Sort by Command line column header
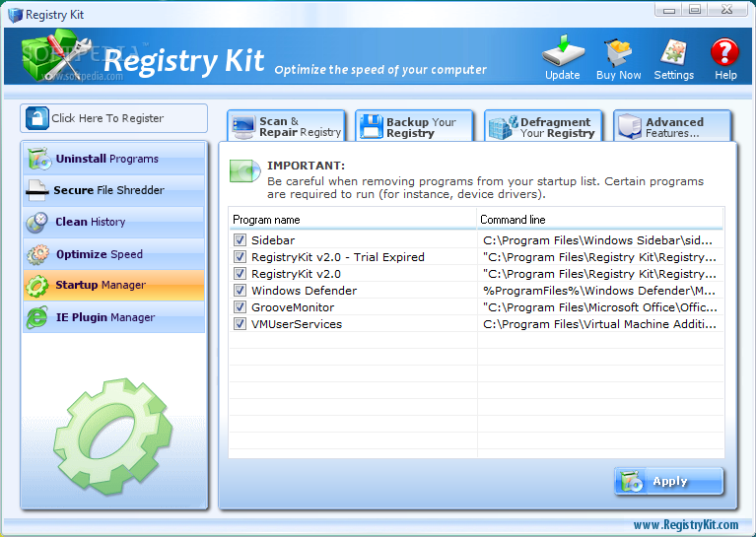 click(x=600, y=220)
